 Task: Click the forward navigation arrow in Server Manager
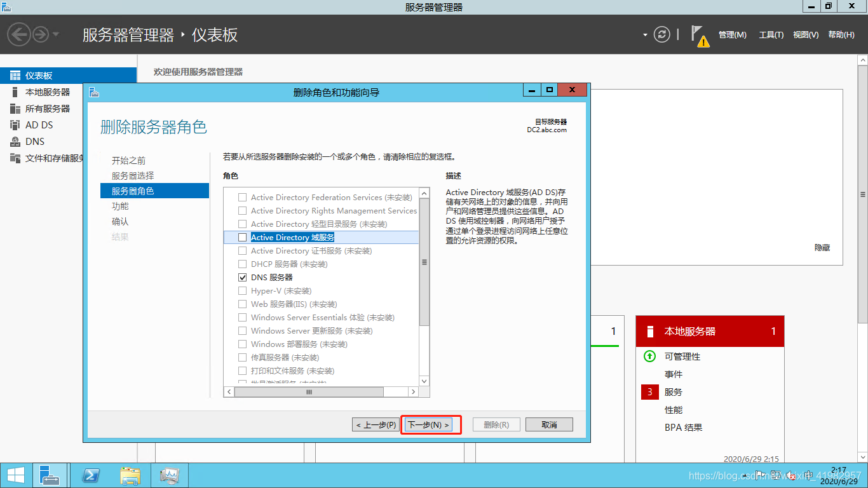pos(40,34)
